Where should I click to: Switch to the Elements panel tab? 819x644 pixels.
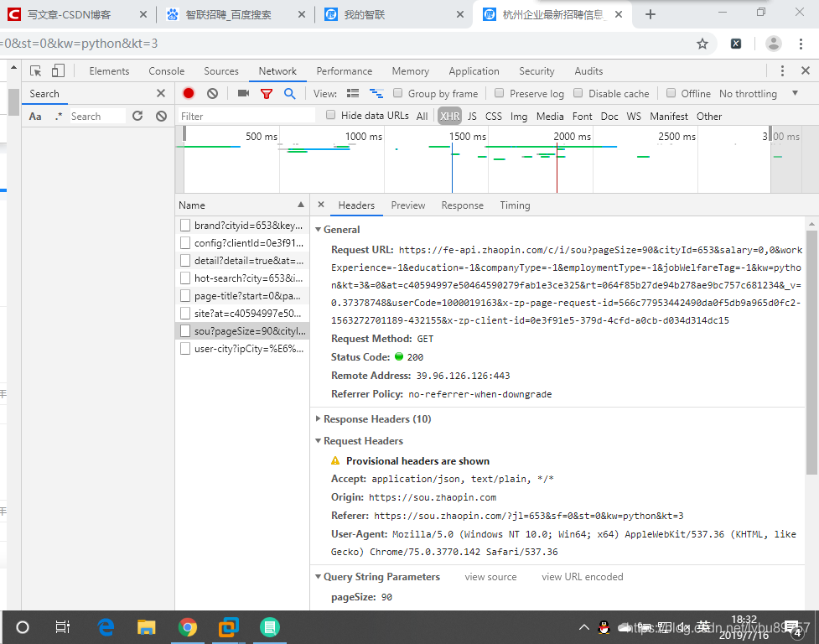109,71
